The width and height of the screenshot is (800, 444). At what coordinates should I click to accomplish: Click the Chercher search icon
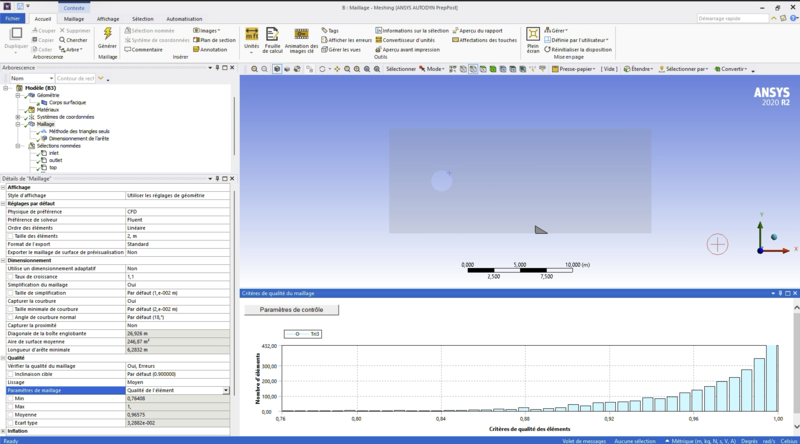(73, 40)
